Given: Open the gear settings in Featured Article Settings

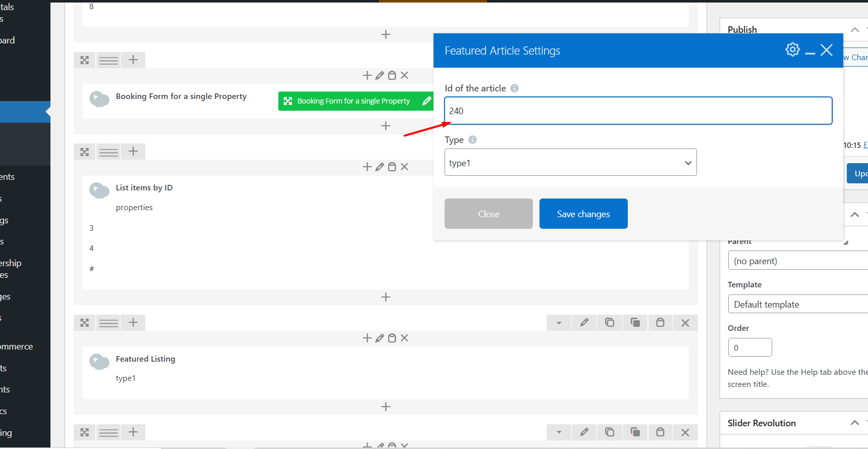Looking at the screenshot, I should 792,49.
